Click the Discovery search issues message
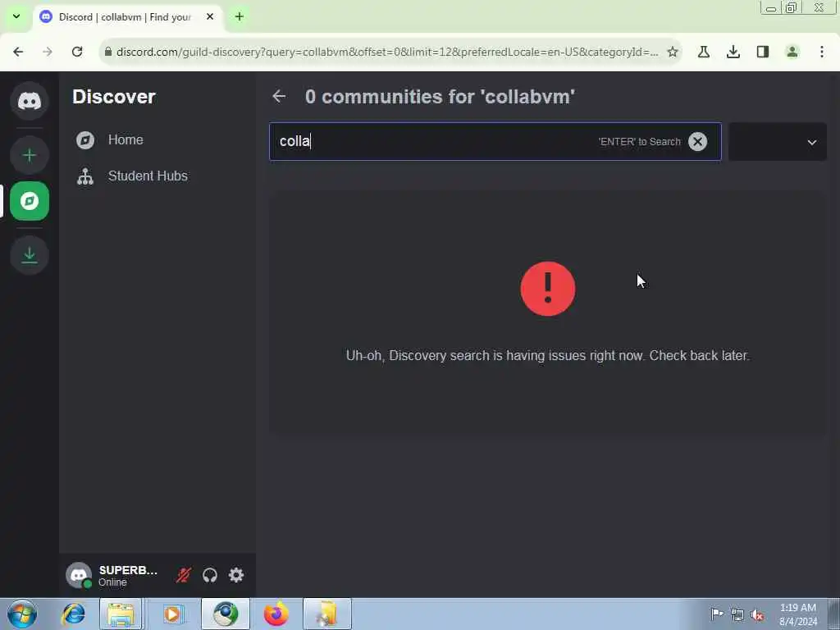The height and width of the screenshot is (630, 840). [547, 356]
